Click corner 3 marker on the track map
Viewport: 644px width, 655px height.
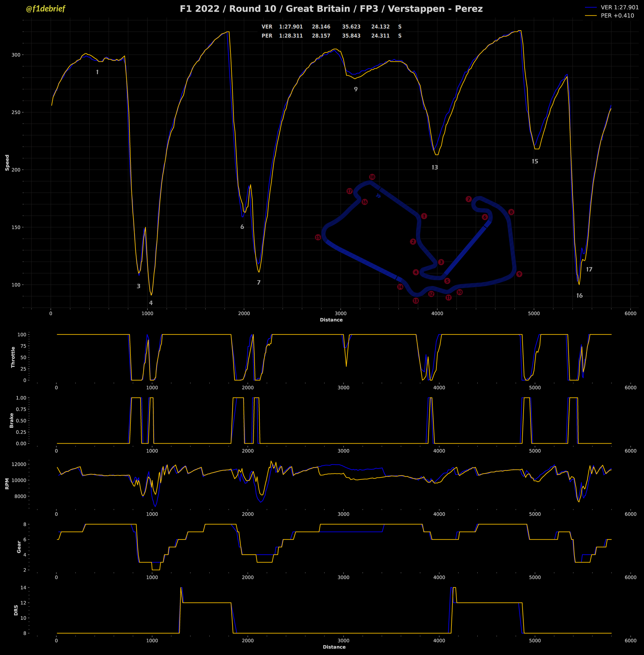(441, 262)
